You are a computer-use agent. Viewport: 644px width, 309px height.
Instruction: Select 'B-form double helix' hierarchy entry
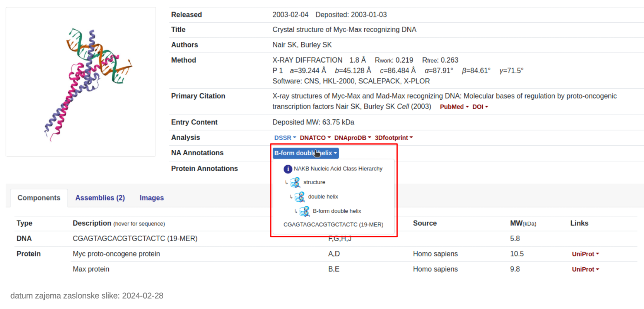(337, 211)
